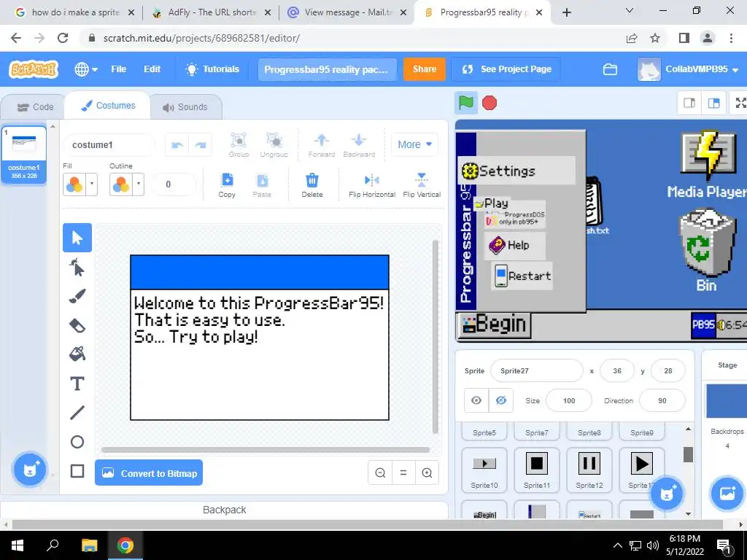Paste the copied shape

(x=262, y=184)
